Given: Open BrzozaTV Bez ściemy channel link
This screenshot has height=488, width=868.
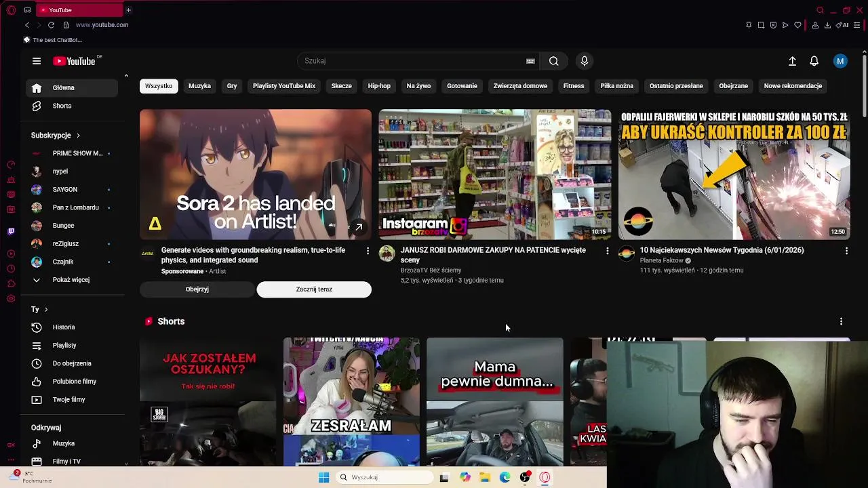Looking at the screenshot, I should pos(431,270).
